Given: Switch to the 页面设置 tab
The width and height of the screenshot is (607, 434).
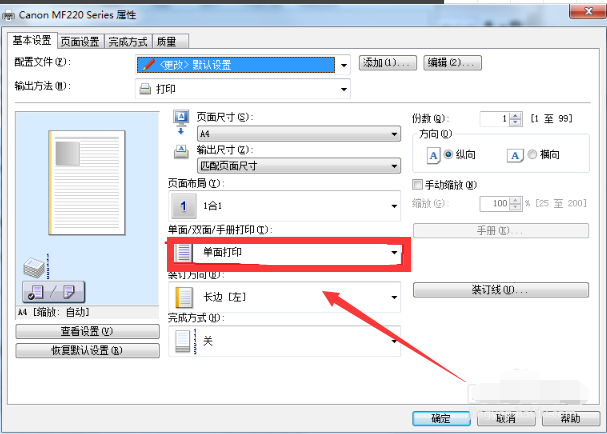Looking at the screenshot, I should point(80,41).
